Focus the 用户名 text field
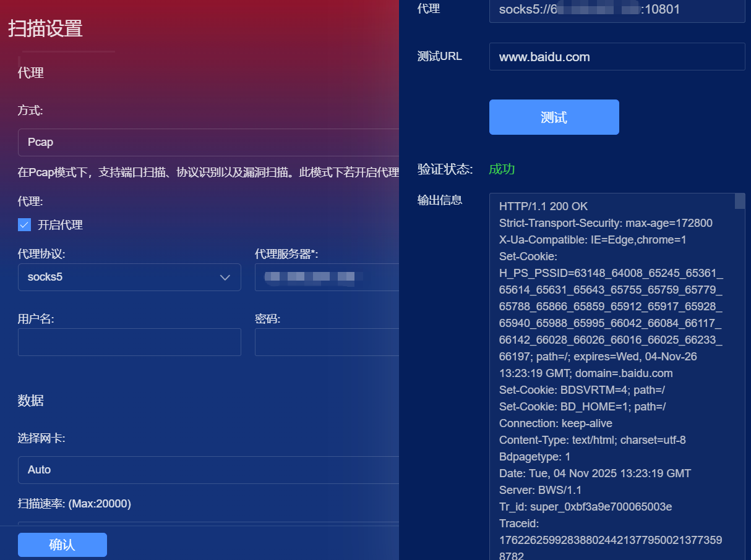This screenshot has width=751, height=560. tap(129, 342)
